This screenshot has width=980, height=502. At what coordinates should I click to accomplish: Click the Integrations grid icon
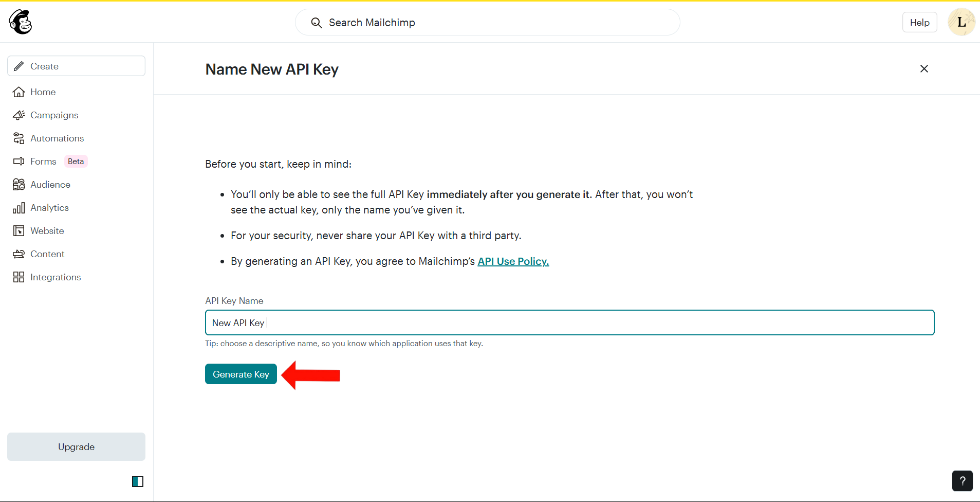click(x=19, y=277)
